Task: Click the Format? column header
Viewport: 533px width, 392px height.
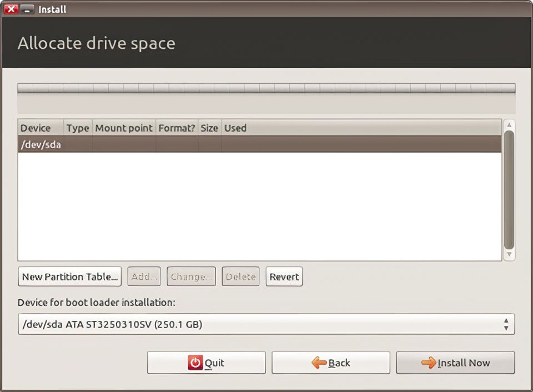Action: point(177,128)
